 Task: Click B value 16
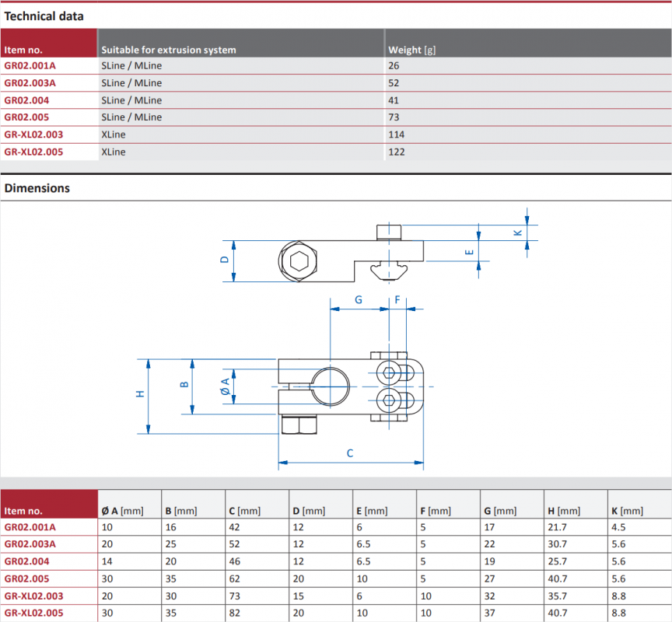coord(170,527)
